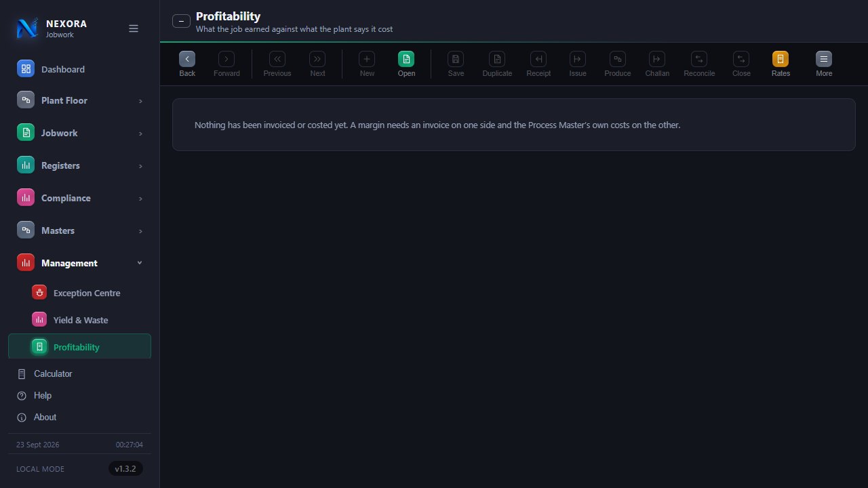The width and height of the screenshot is (868, 488).
Task: Expand the Jobwork section chevron
Action: (x=140, y=134)
